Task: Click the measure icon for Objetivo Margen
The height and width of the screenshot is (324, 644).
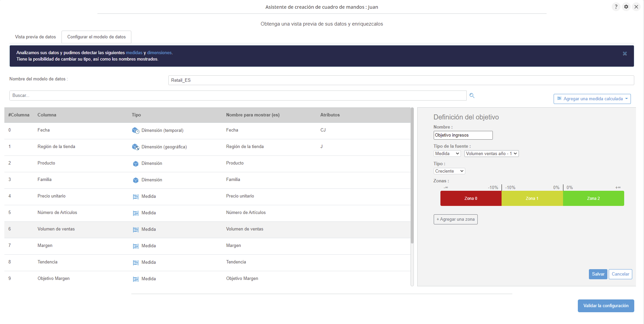Action: pyautogui.click(x=136, y=279)
